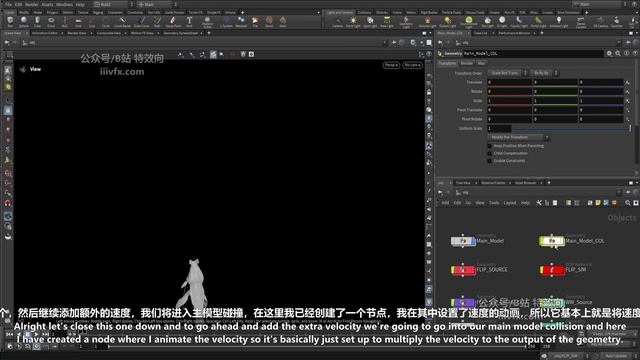Select the Spray Paint shelf tool
This screenshot has height=360, width=640.
(x=173, y=21)
